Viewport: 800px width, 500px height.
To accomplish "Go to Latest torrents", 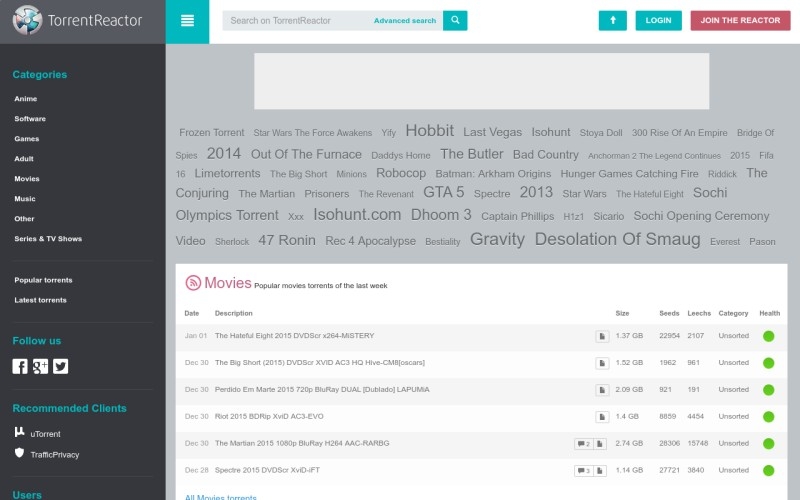I will 40,300.
